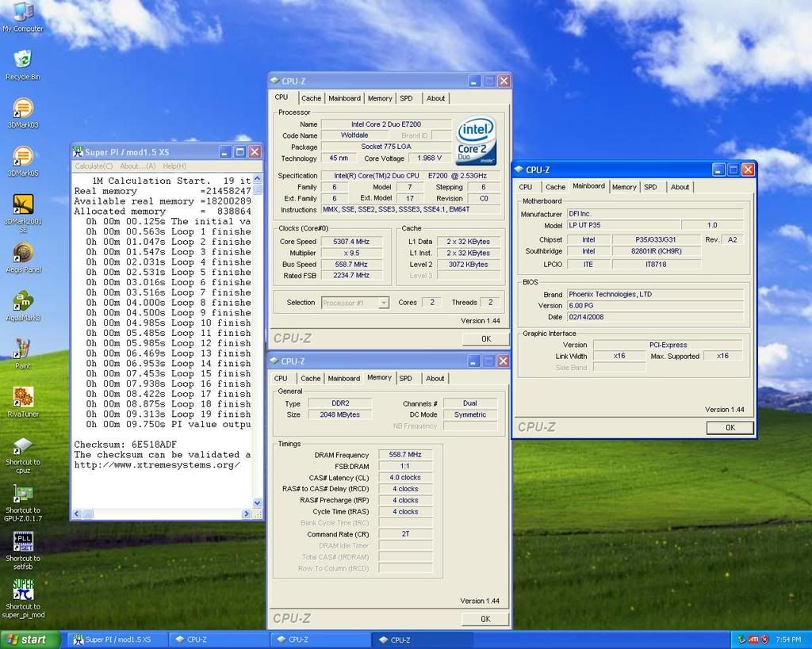Image resolution: width=812 pixels, height=649 pixels.
Task: Click the Rated FSB value 2234.7 MHz
Action: pos(351,275)
